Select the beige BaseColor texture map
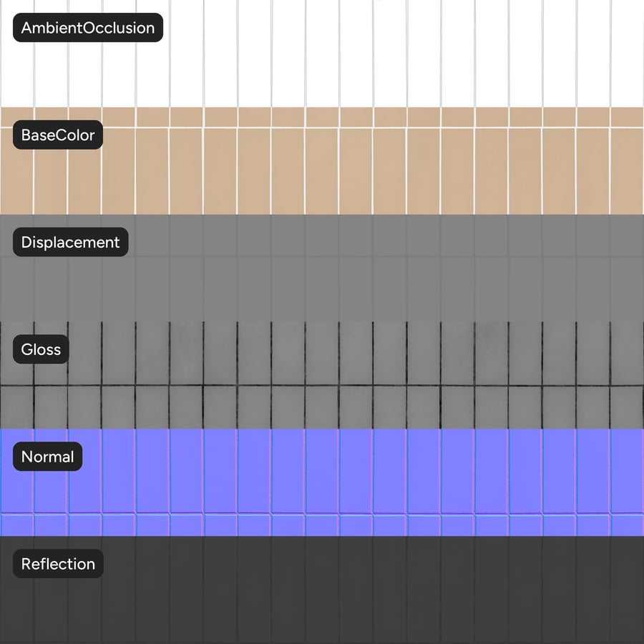 (x=322, y=160)
